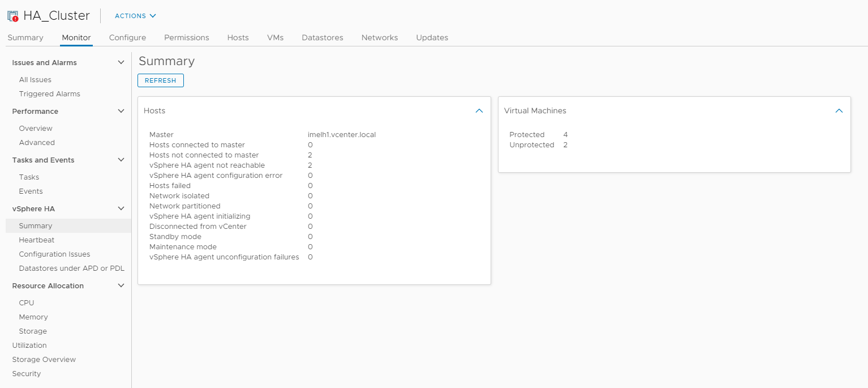Screen dimensions: 868x388
Task: Open Memory under Resource Allocation
Action: point(33,317)
